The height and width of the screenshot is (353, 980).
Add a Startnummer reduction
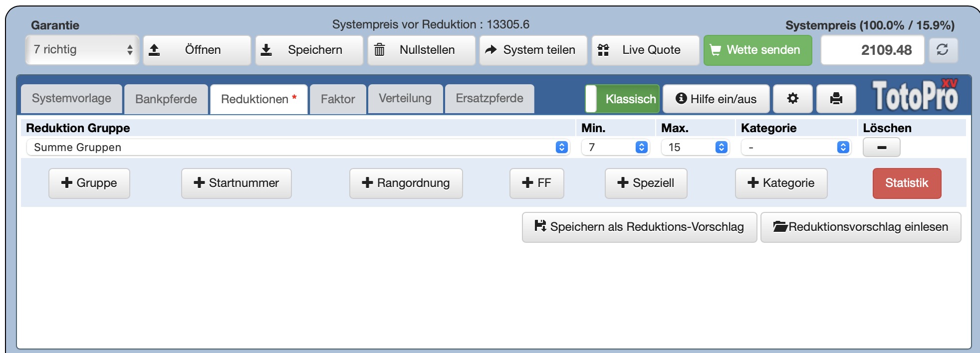[x=236, y=183]
